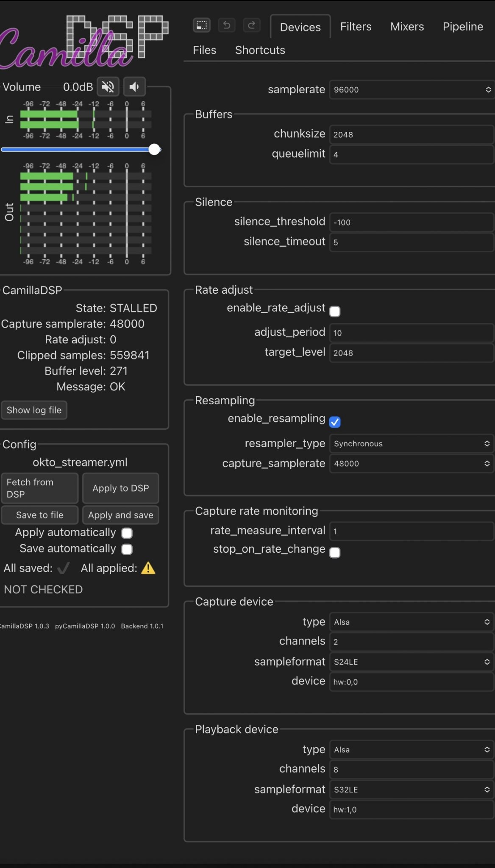Image resolution: width=495 pixels, height=868 pixels.
Task: Click Capture device hw:0,0 field
Action: 412,682
